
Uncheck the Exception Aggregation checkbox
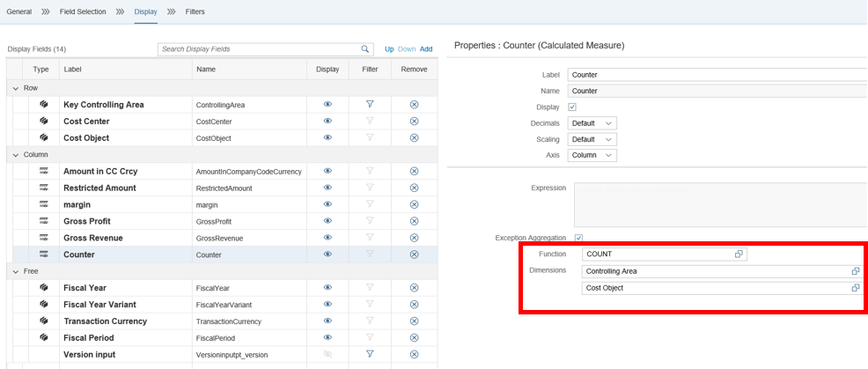coord(579,238)
